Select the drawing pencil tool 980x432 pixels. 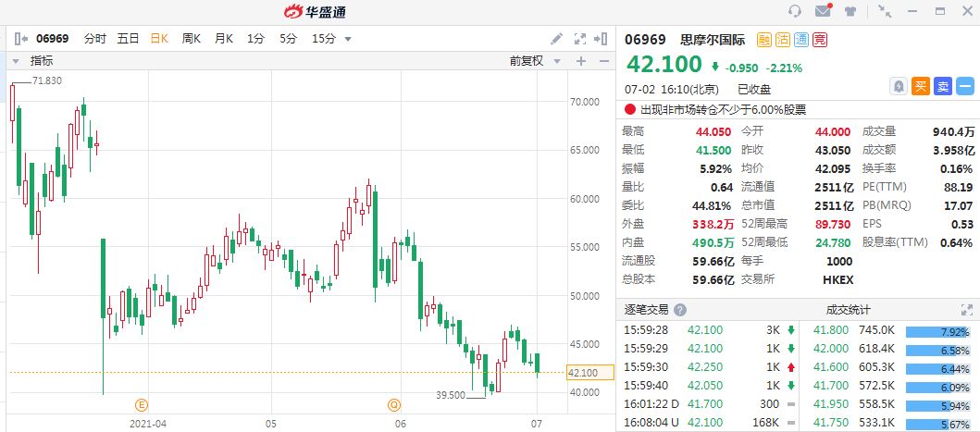556,39
